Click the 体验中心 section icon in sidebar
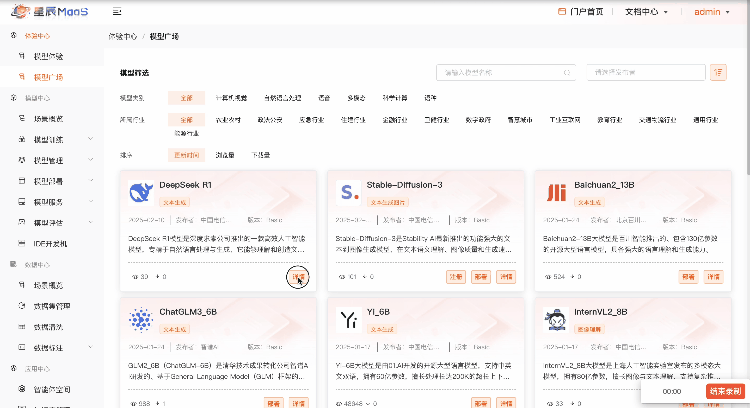750x408 pixels. 13,35
